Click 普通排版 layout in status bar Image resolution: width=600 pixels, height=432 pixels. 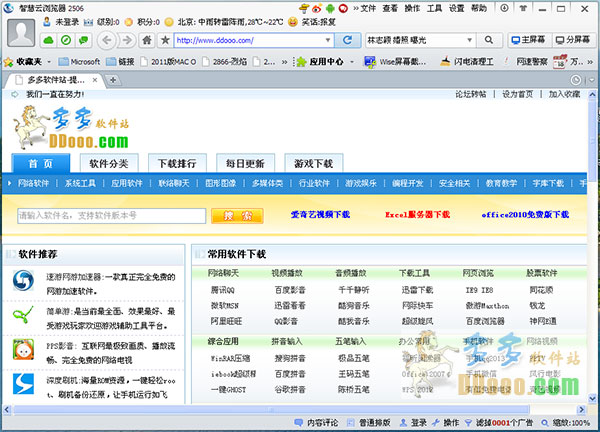click(x=368, y=423)
